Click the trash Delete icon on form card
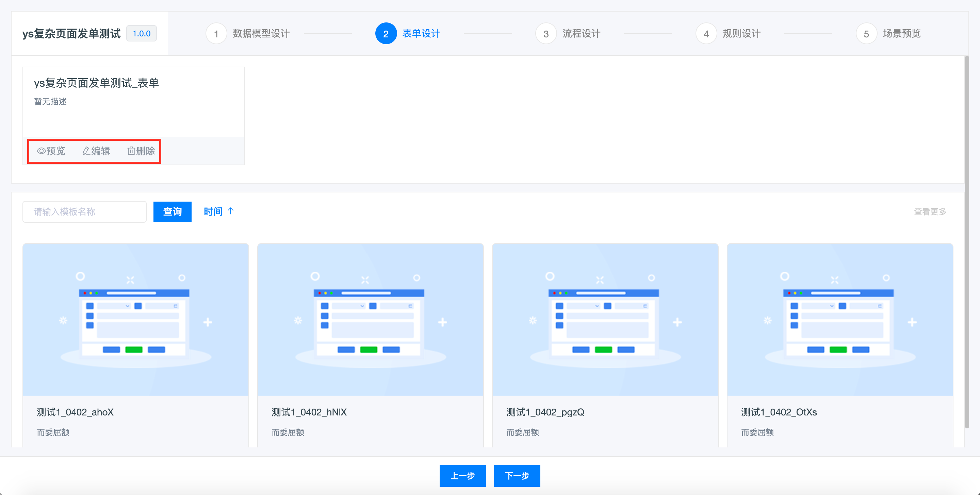980x495 pixels. point(131,151)
